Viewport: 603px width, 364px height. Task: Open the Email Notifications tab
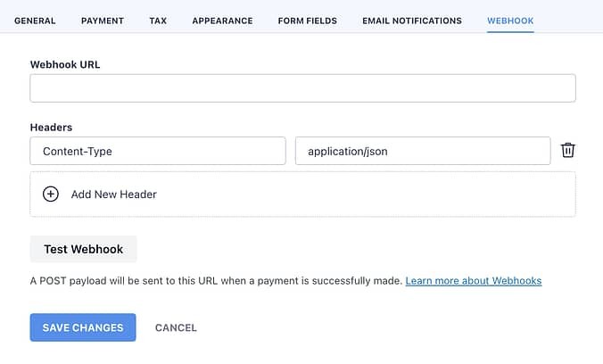coord(412,21)
